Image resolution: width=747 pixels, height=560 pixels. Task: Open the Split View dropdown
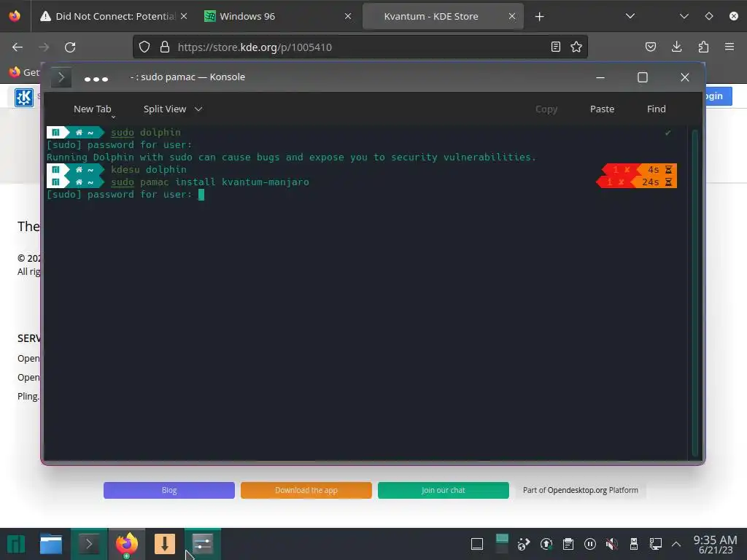click(x=173, y=109)
